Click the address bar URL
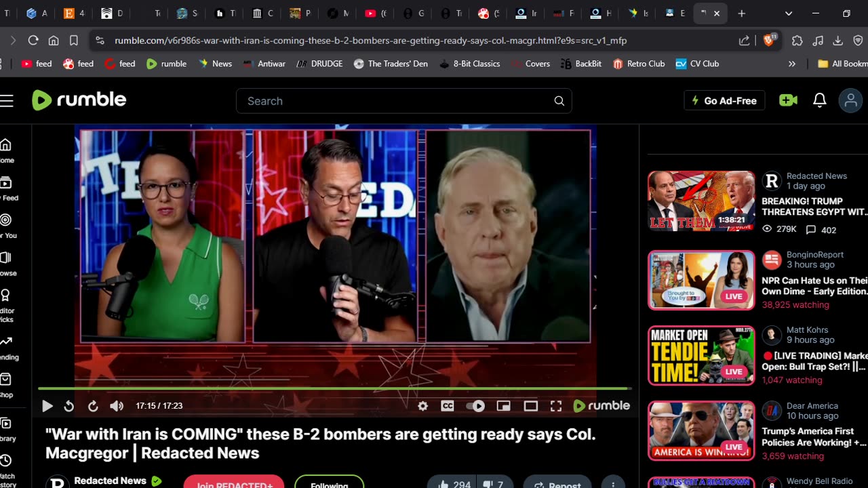Screen dimensions: 868x488 [x=370, y=41]
